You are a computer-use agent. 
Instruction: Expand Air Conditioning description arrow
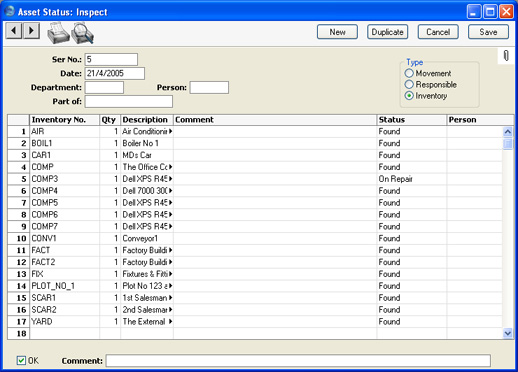(171, 131)
